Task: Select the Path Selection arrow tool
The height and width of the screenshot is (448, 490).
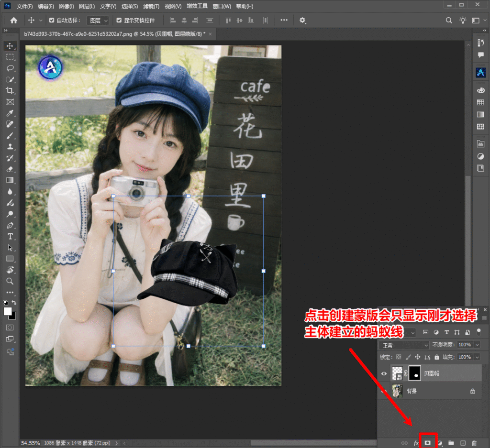Action: point(10,248)
